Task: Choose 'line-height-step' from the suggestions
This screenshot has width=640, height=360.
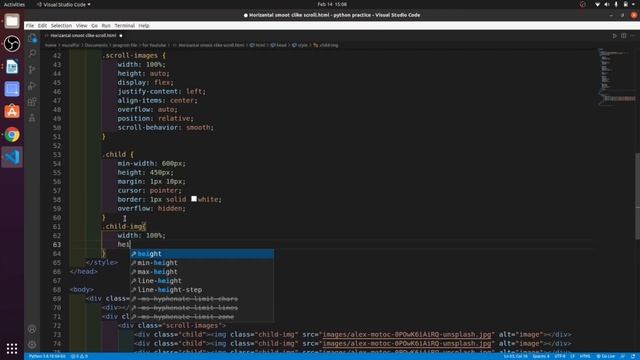Action: 202,290
